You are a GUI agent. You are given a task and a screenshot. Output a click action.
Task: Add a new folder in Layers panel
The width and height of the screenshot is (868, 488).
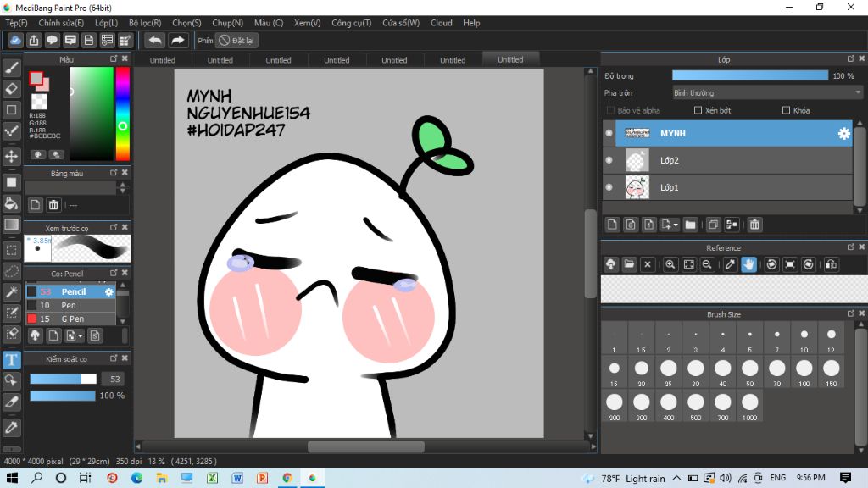coord(690,225)
